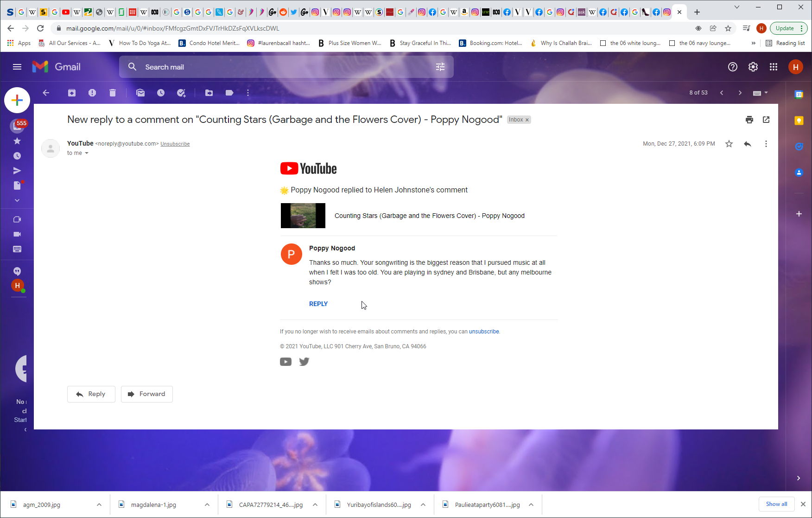Report this email as spam
812x518 pixels.
tap(92, 93)
